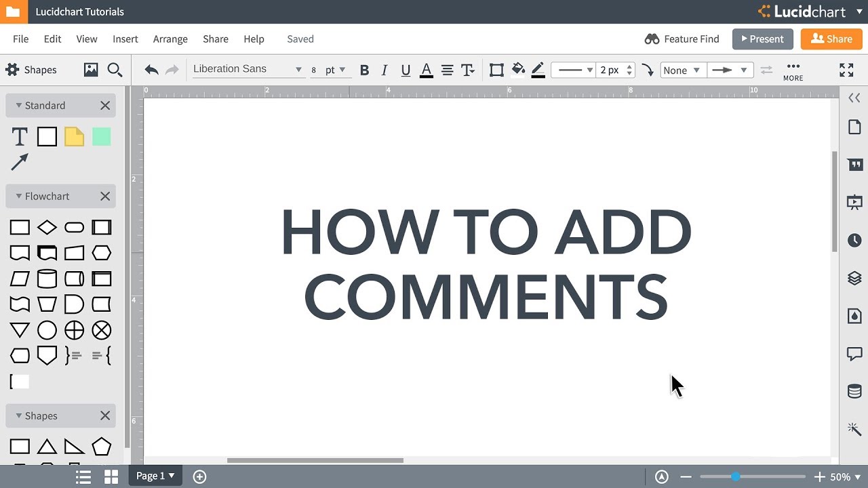
Task: Open the Help menu
Action: click(254, 39)
